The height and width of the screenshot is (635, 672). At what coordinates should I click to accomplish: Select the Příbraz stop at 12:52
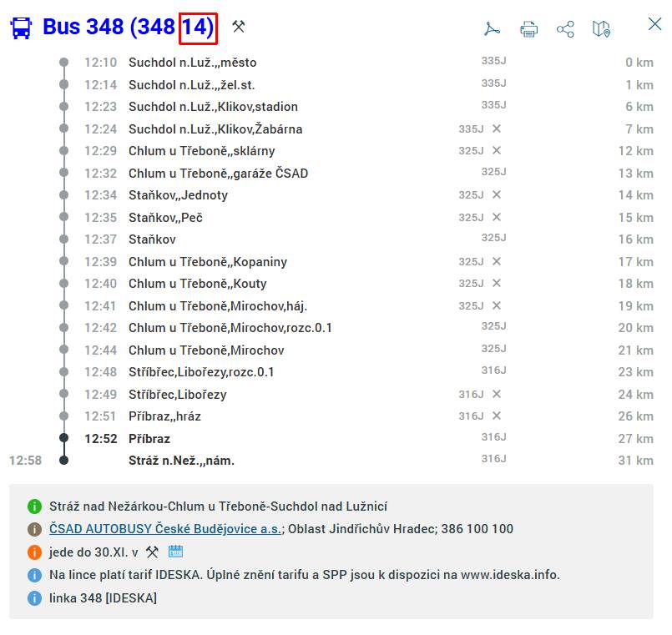pos(149,439)
